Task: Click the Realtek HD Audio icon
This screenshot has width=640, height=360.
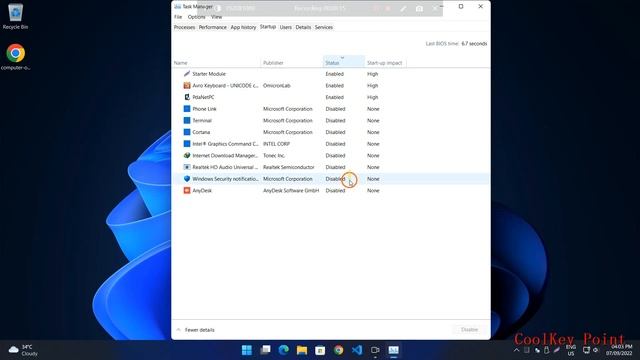Action: pos(187,167)
